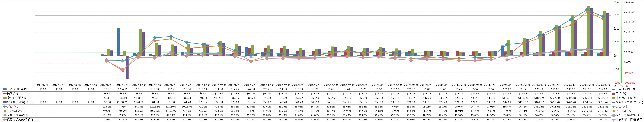Click the $366.14 total debt cell

point(587,98)
